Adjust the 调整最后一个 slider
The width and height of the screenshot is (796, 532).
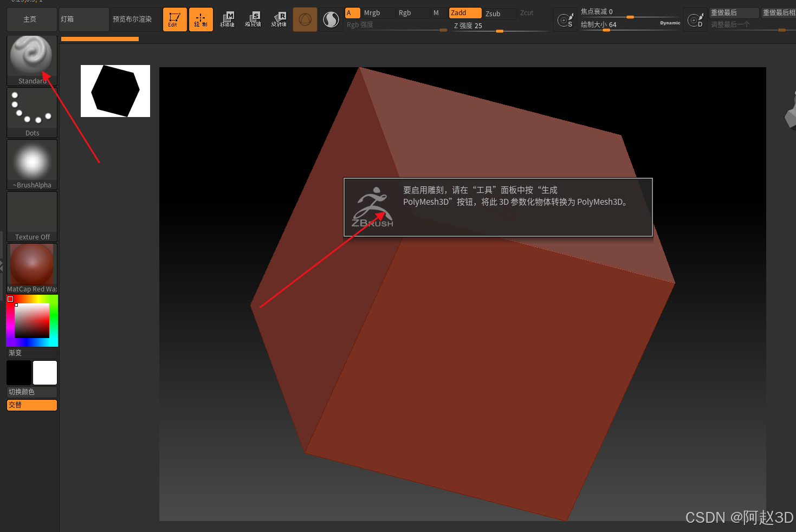click(x=753, y=25)
